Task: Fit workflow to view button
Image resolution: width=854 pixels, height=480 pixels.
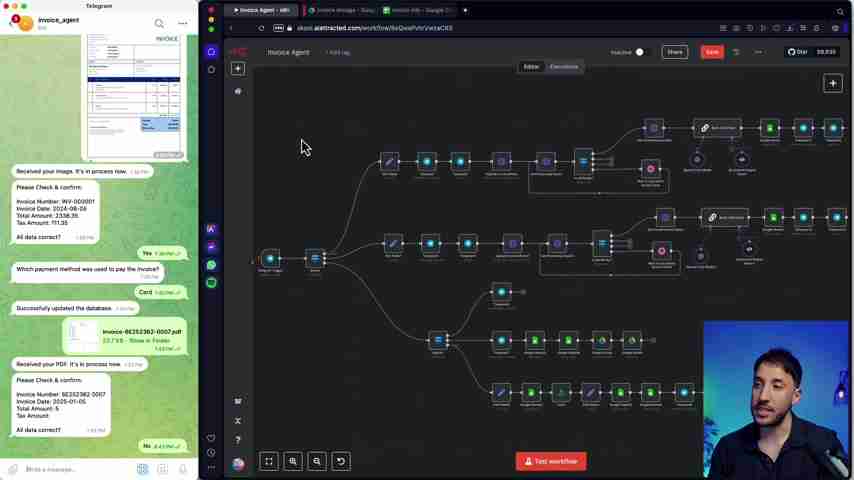Action: (269, 461)
